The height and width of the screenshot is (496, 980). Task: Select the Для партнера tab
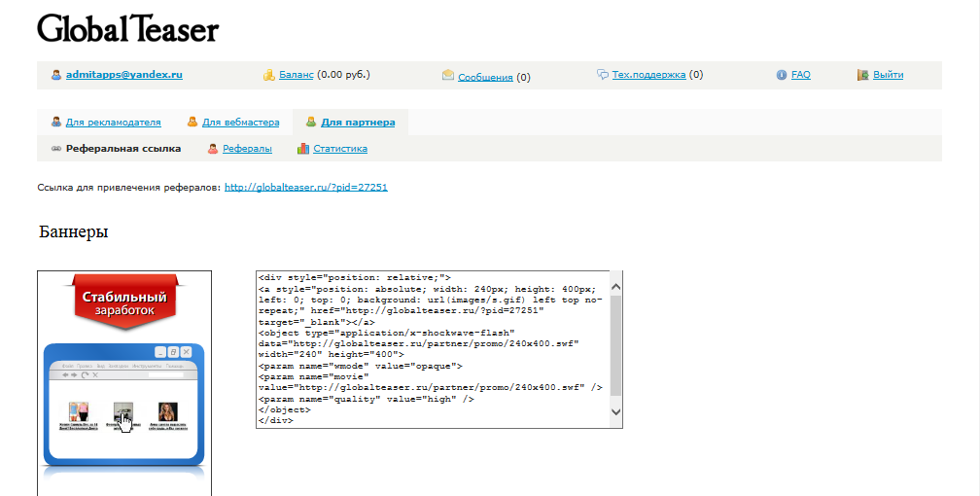(x=358, y=122)
